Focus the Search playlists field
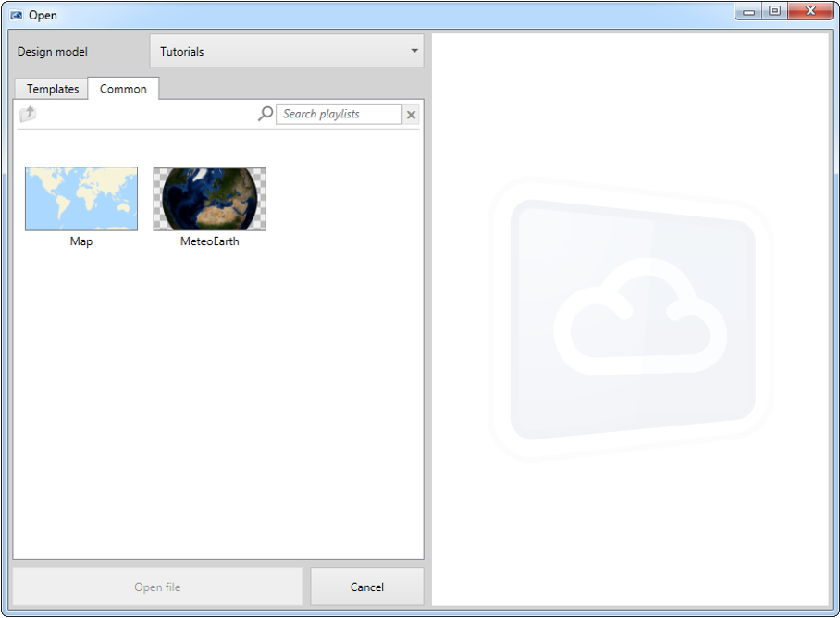The height and width of the screenshot is (618, 840). pos(339,114)
